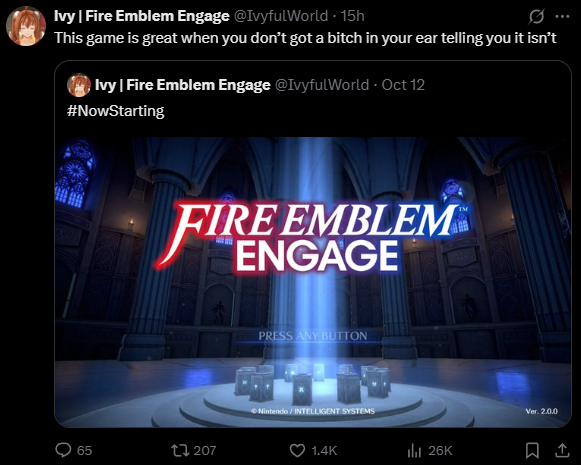Screen dimensions: 581x465
Task: Open the author name Ivy | Fire Emblem Engage
Action: [142, 16]
